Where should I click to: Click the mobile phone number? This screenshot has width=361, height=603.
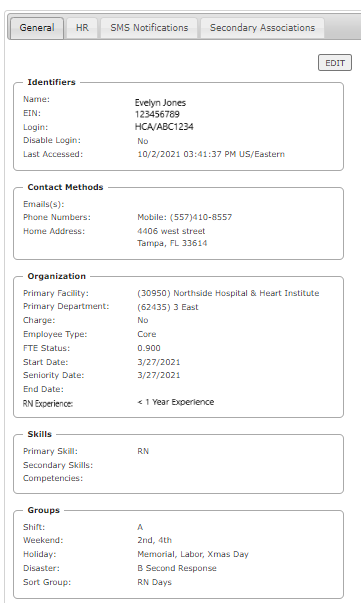[x=185, y=217]
